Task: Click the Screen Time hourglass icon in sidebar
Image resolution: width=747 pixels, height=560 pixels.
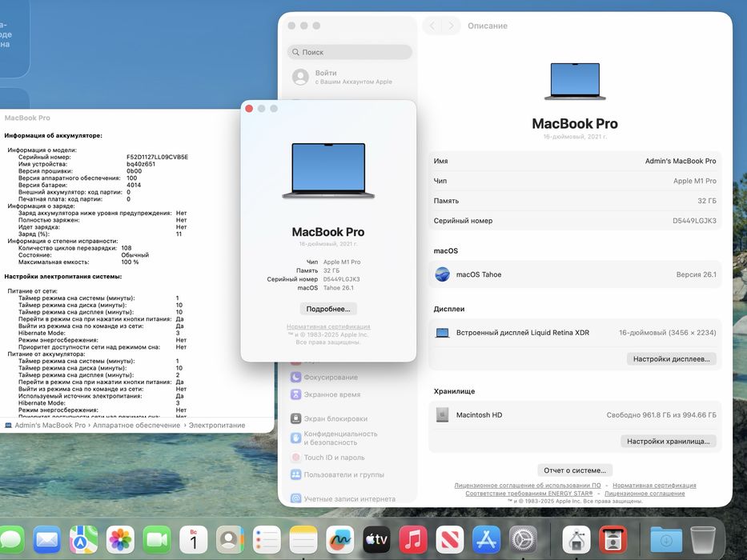Action: coord(296,394)
